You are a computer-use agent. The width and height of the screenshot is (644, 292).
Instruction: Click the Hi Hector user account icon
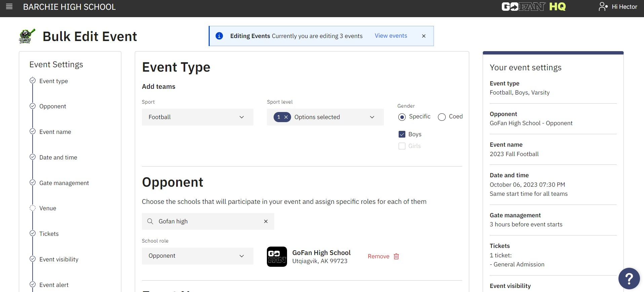pyautogui.click(x=603, y=7)
